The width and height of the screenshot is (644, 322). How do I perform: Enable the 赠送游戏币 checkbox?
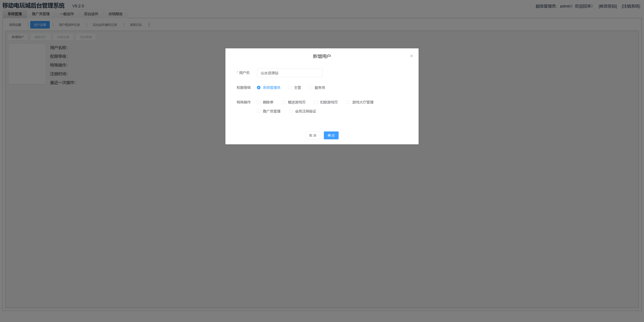[x=283, y=102]
